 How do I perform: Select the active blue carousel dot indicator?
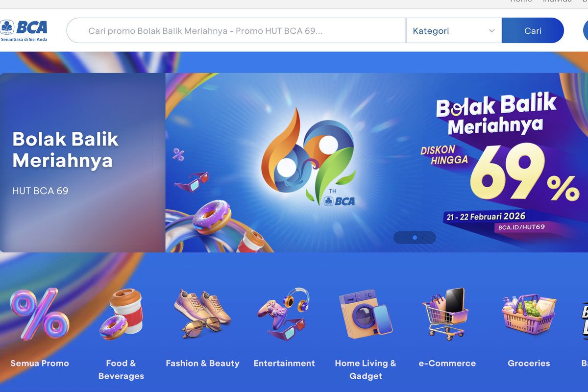415,238
